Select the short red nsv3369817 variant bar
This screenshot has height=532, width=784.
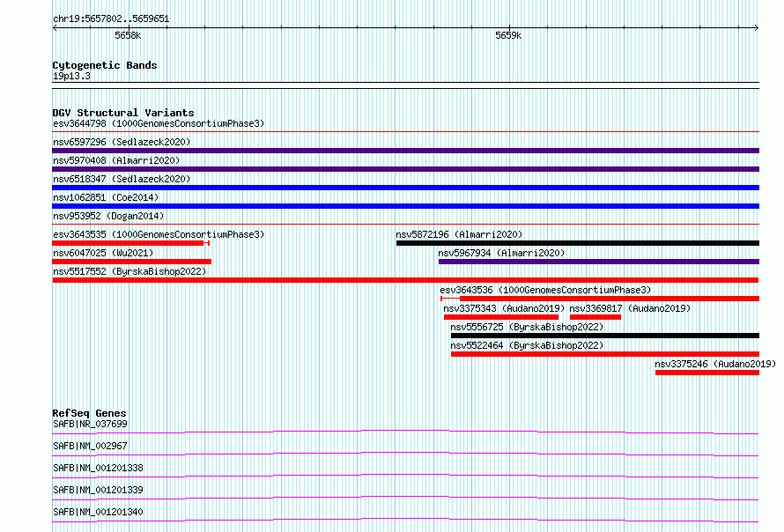[595, 317]
